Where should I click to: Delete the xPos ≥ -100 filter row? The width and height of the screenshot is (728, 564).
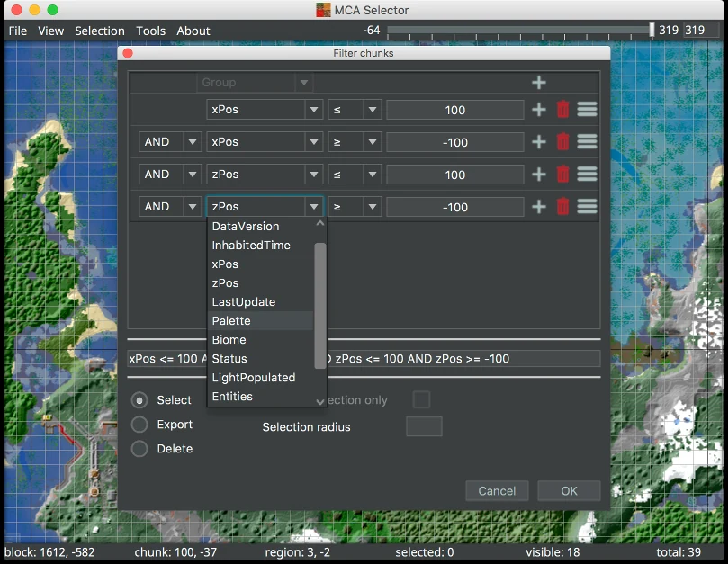[562, 141]
